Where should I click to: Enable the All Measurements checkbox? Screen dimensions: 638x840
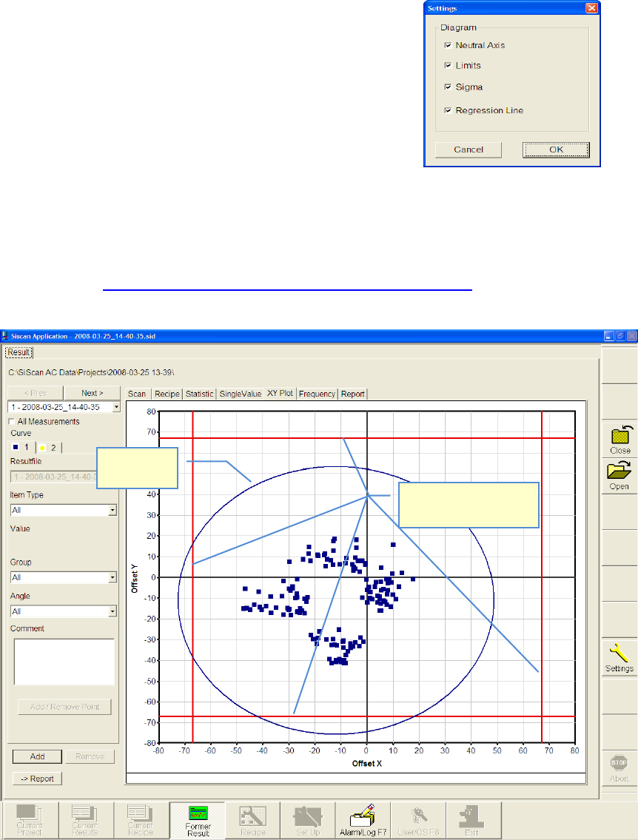11,421
